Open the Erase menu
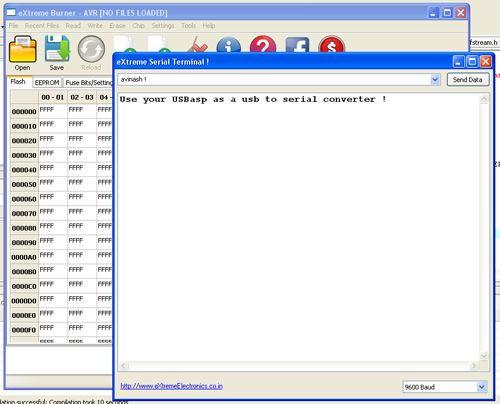The image size is (500, 404). tap(117, 26)
